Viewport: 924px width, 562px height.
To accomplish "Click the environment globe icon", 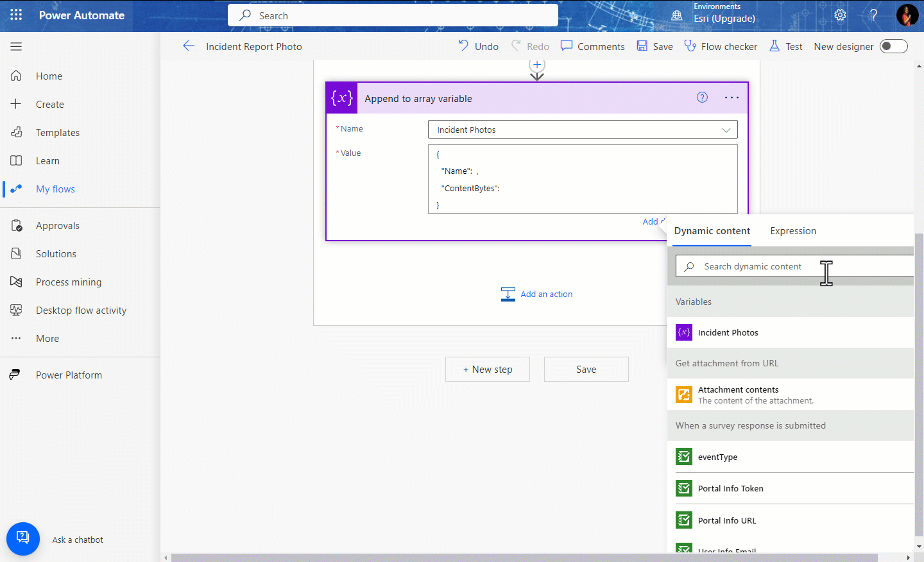I will (x=677, y=15).
